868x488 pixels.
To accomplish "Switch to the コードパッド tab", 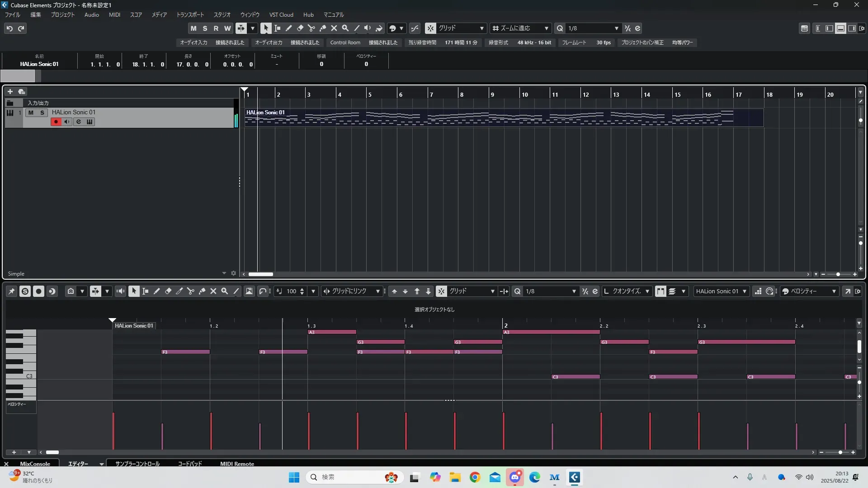I will pyautogui.click(x=189, y=464).
